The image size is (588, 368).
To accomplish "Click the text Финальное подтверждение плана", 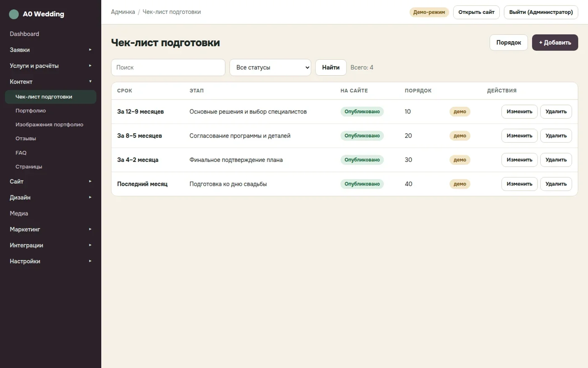I will 236,160.
